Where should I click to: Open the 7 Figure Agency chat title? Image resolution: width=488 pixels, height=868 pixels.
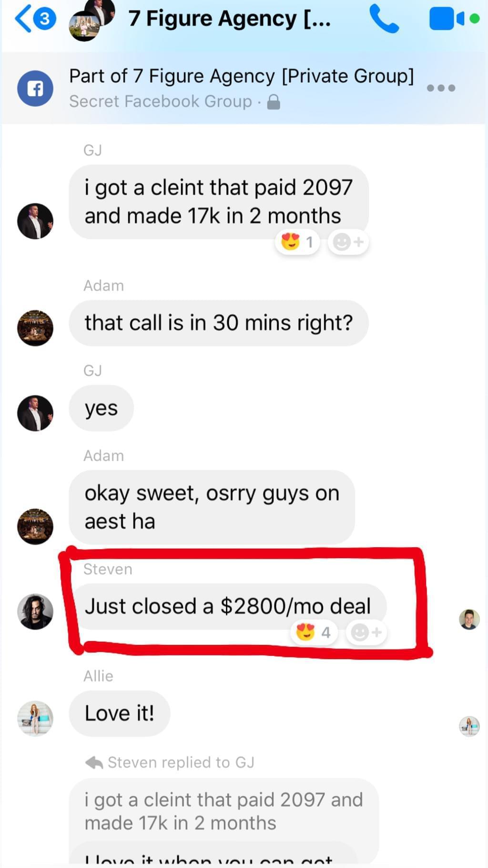tap(229, 19)
